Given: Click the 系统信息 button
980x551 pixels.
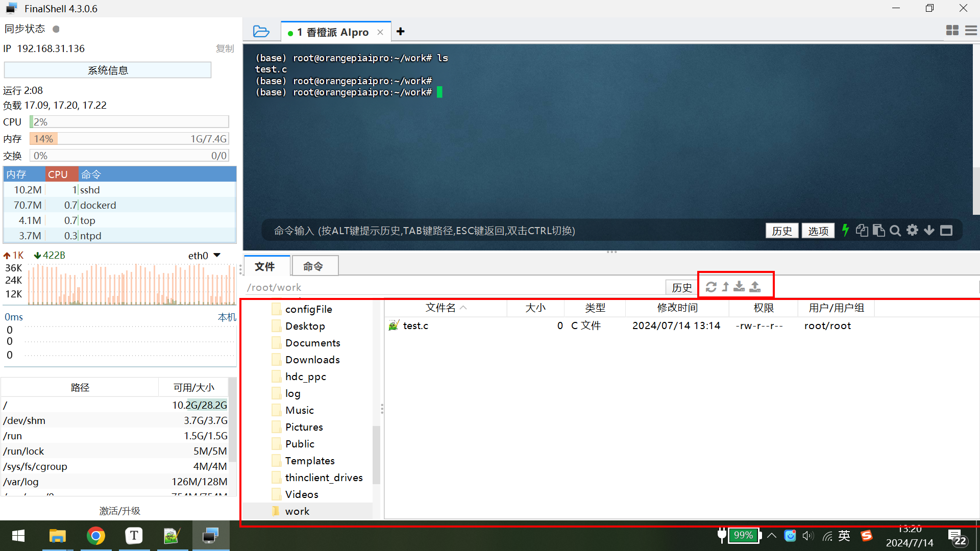Looking at the screenshot, I should pos(108,70).
